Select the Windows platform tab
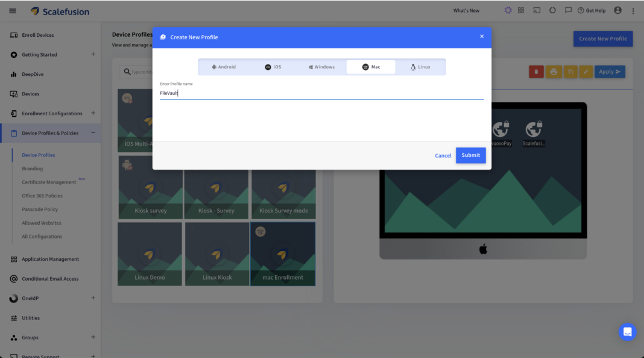 [x=322, y=67]
